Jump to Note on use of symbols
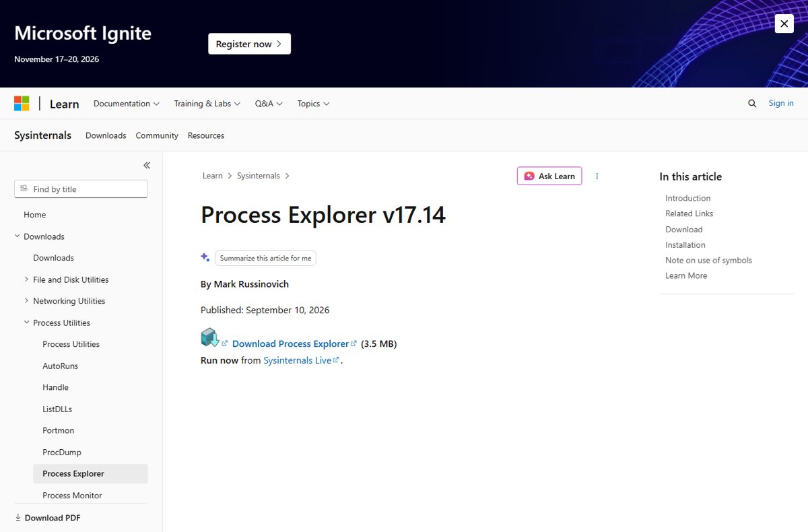This screenshot has width=808, height=532. (708, 261)
